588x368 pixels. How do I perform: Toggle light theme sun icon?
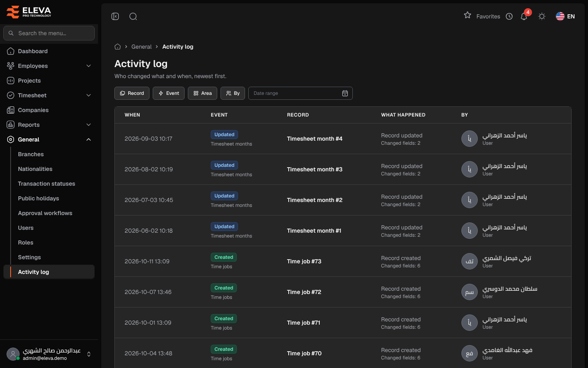click(542, 16)
